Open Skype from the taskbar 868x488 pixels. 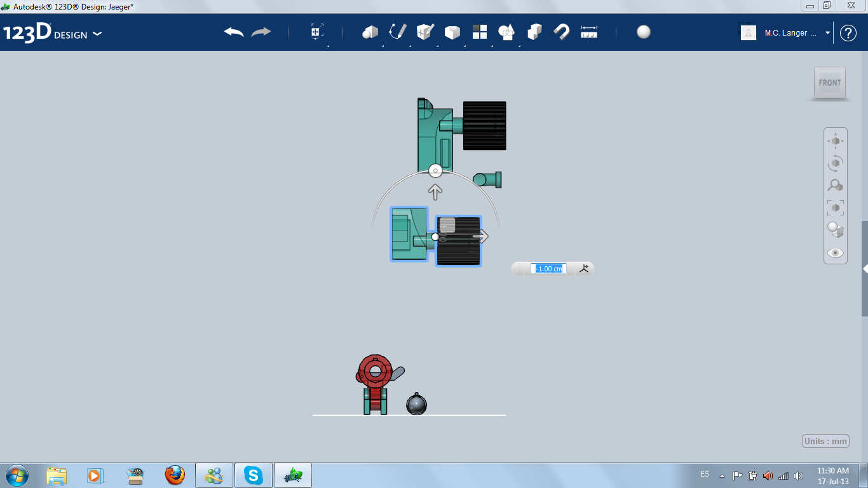[x=254, y=475]
